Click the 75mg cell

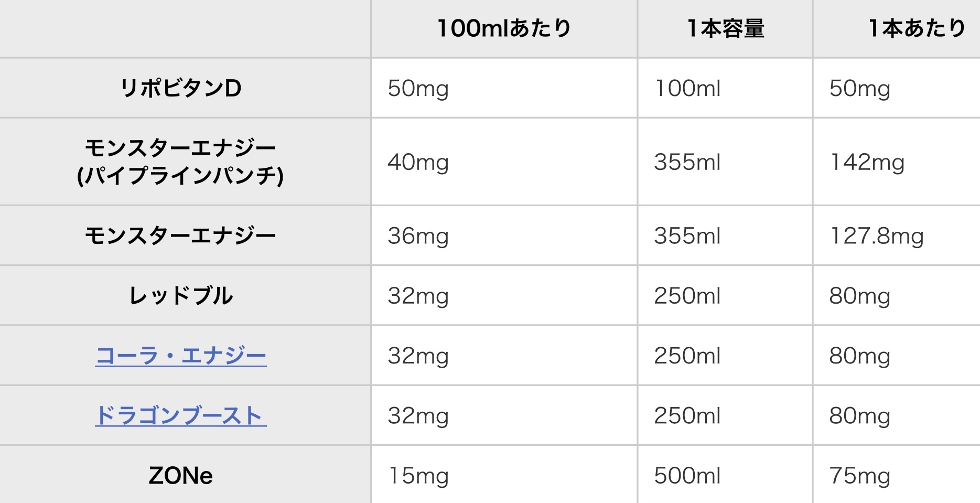click(x=859, y=476)
